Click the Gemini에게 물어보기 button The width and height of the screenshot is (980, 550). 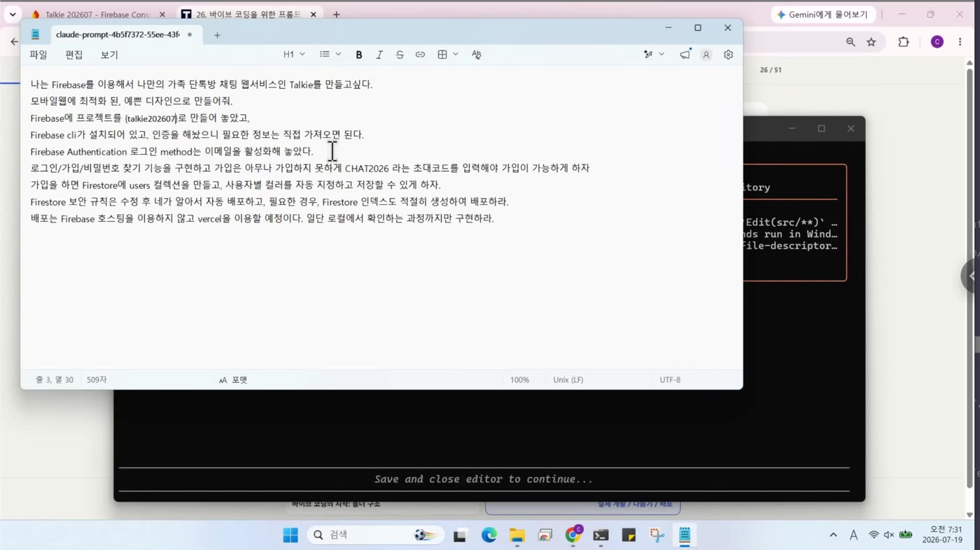pyautogui.click(x=822, y=14)
